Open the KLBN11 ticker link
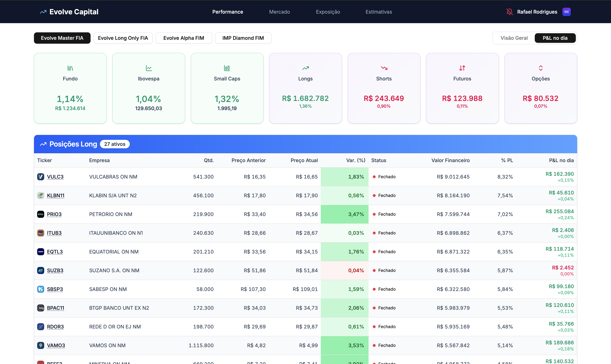 tap(56, 196)
